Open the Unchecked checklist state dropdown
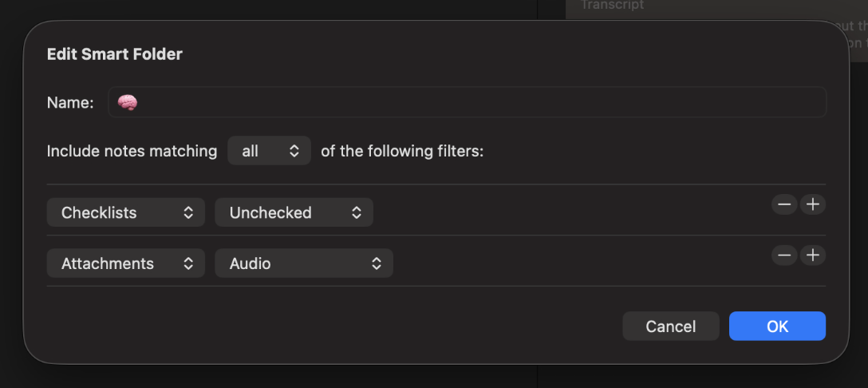The width and height of the screenshot is (868, 388). 294,212
